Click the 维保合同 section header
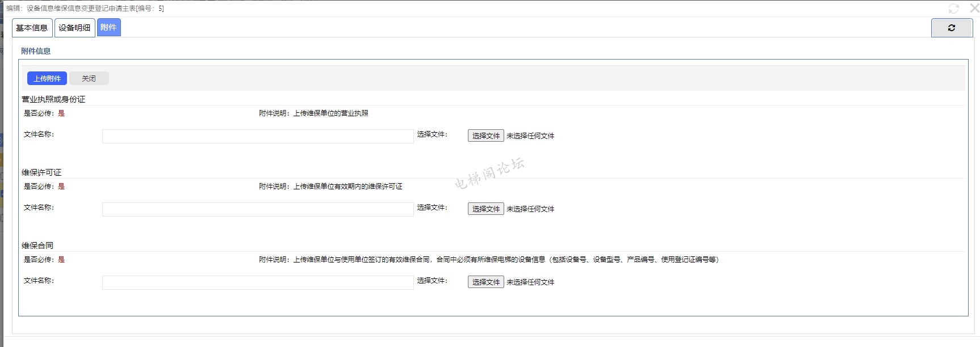Image resolution: width=980 pixels, height=347 pixels. click(37, 246)
